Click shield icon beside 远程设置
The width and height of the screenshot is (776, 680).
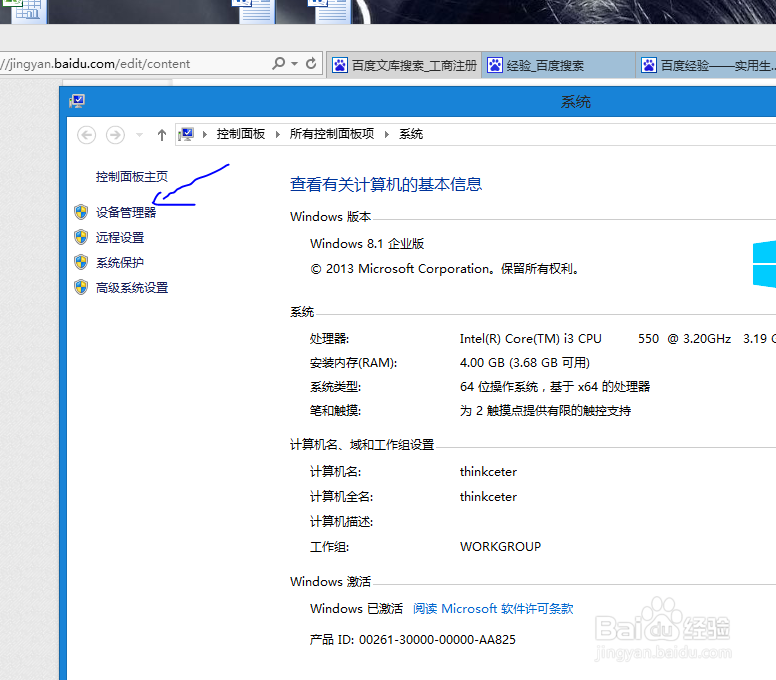[81, 237]
